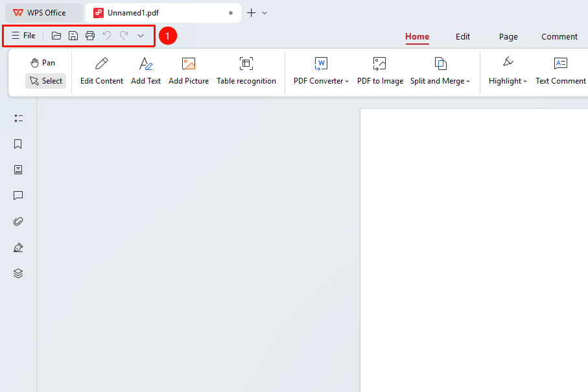The image size is (588, 392).
Task: Show the page thumbnails panel in sidebar
Action: (x=18, y=170)
